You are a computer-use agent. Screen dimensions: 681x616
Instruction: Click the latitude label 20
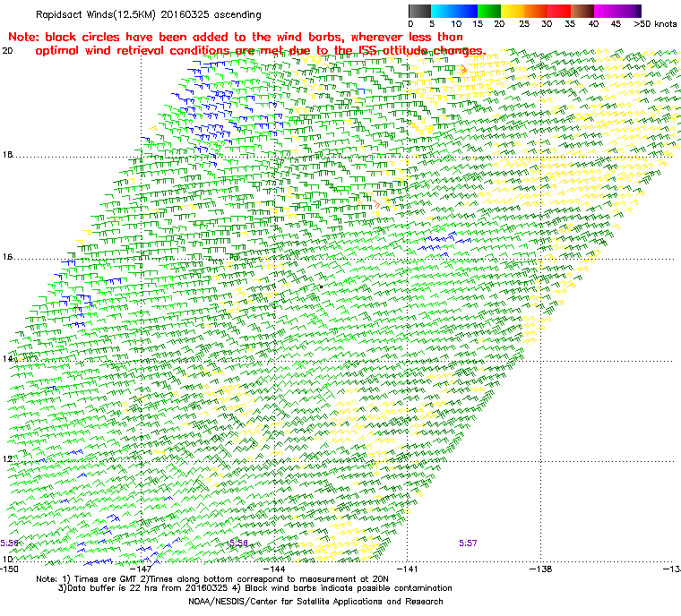click(7, 51)
